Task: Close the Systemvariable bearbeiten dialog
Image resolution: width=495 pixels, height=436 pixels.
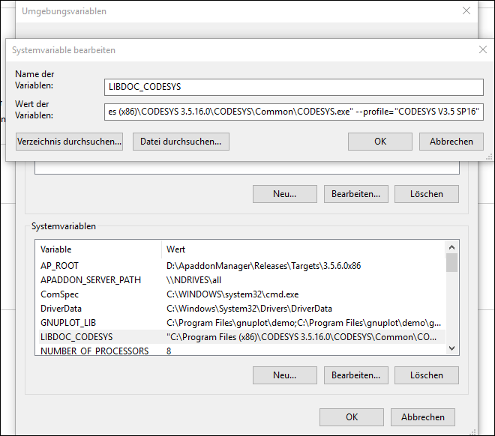Action: (483, 50)
